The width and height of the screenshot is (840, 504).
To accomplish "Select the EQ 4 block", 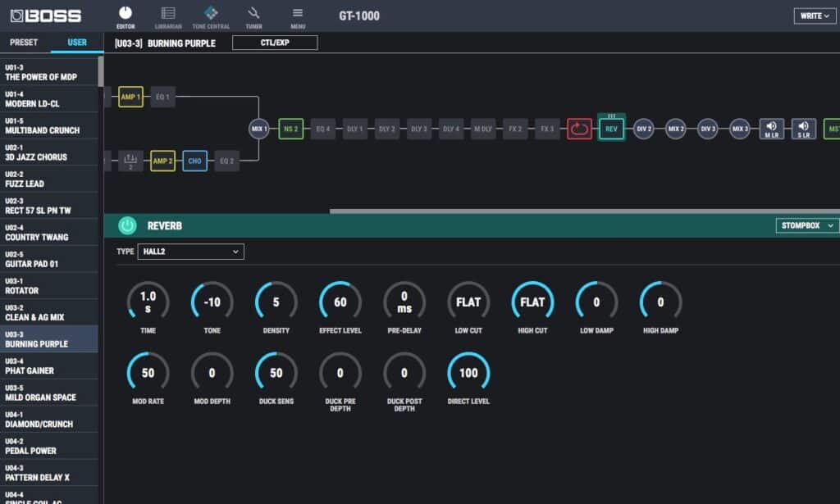I will click(x=323, y=129).
